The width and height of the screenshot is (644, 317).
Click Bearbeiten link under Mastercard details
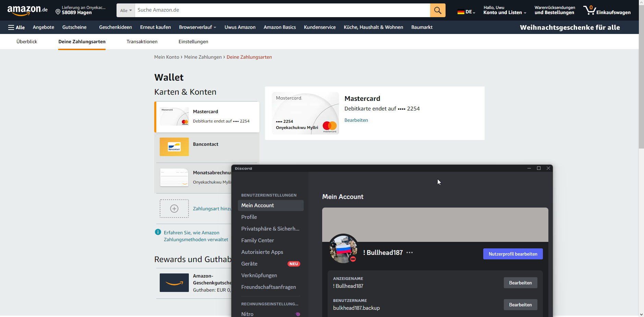[x=356, y=120]
